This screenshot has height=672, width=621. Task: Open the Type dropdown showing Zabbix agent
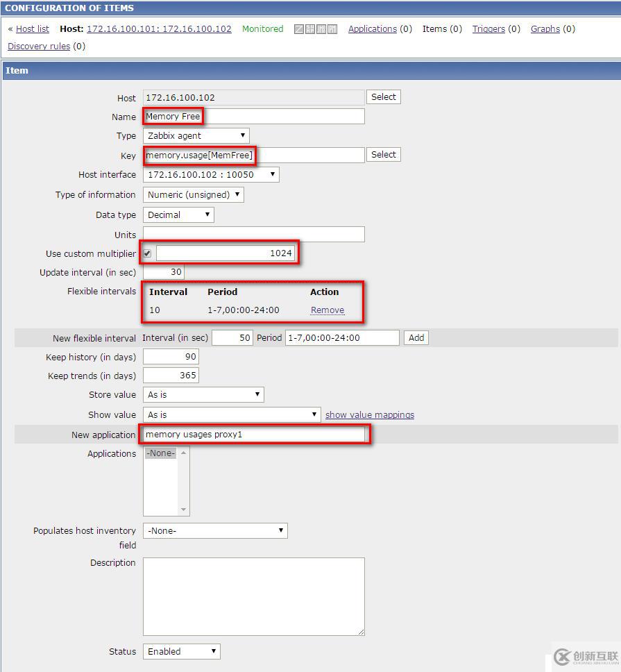pyautogui.click(x=196, y=135)
